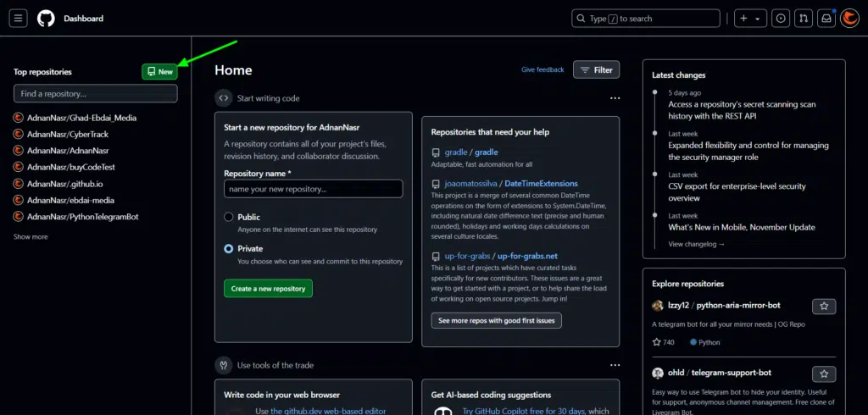
Task: Open the gradle / gradle repository link
Action: coord(471,152)
